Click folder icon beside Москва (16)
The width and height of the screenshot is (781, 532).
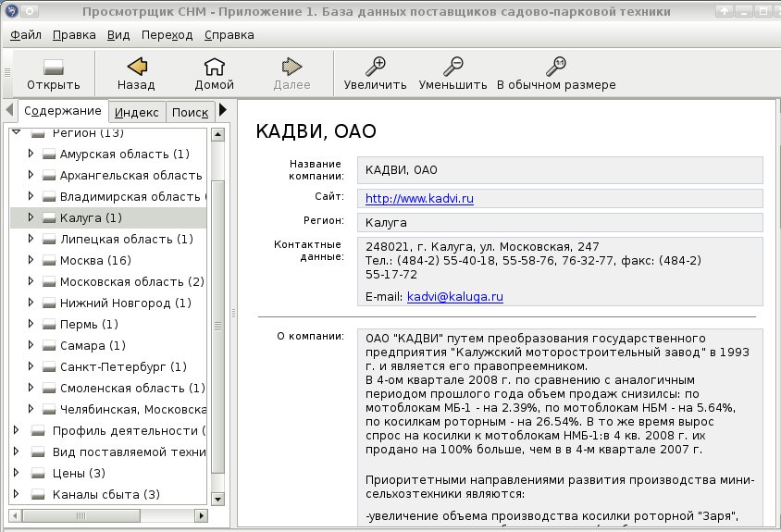(x=49, y=261)
